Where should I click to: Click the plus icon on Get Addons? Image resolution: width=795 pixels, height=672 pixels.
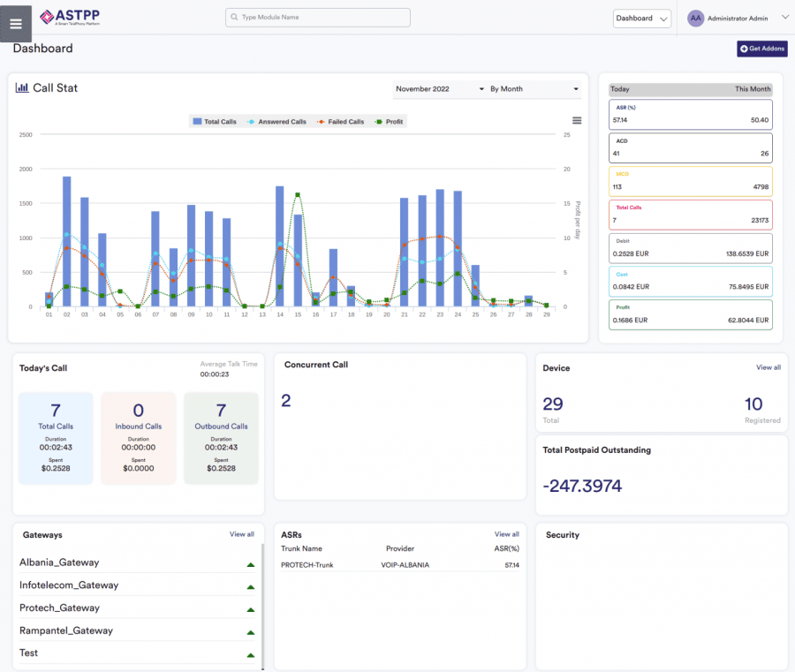(x=744, y=49)
